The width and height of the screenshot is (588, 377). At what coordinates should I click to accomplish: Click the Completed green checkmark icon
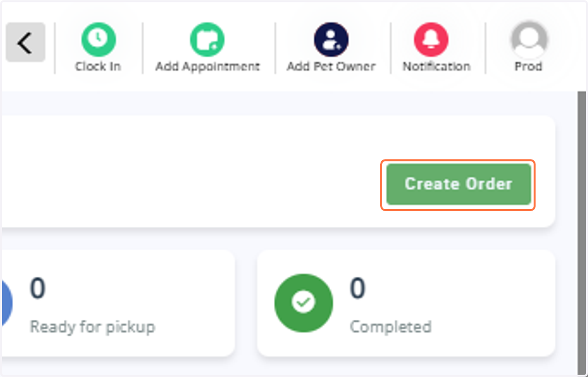(304, 304)
